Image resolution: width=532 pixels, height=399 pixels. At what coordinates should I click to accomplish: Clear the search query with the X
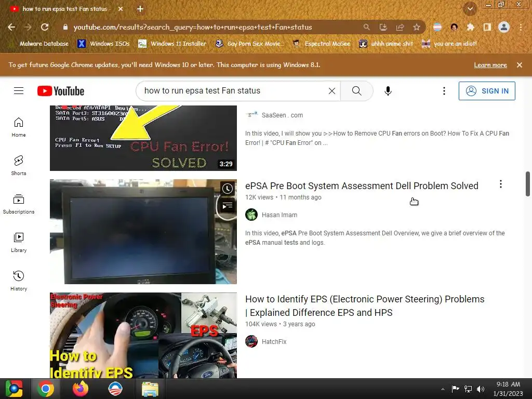coord(332,91)
